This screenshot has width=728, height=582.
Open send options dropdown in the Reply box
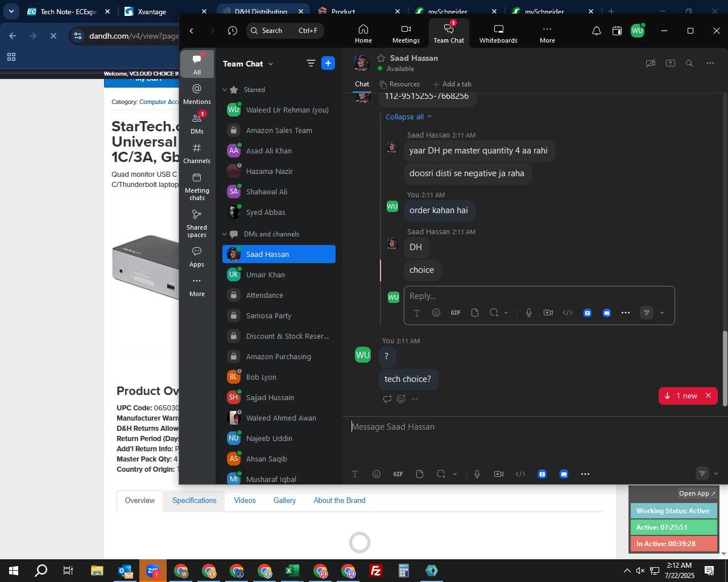(662, 313)
